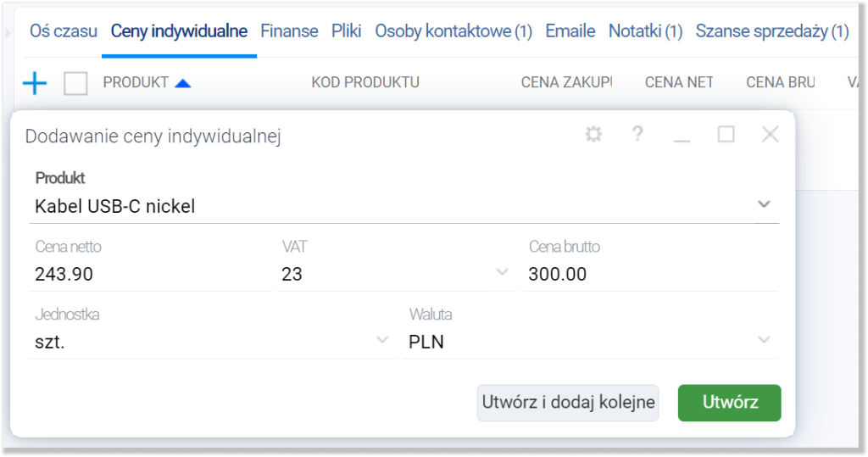Image resolution: width=868 pixels, height=457 pixels.
Task: Click the blue plus add icon
Action: pos(34,83)
